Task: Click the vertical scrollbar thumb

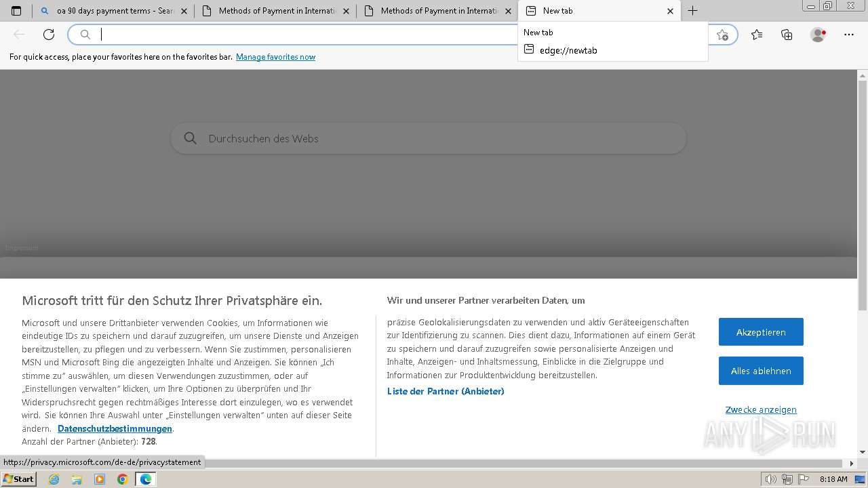Action: coord(863,197)
